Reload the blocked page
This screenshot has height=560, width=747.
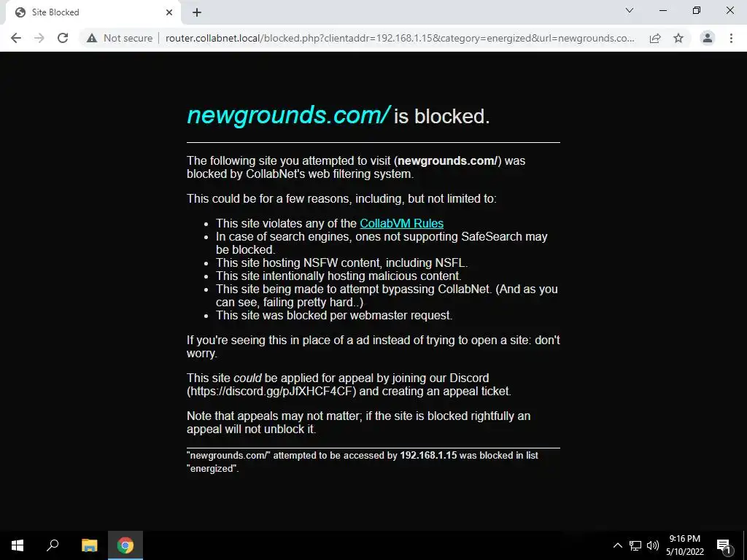click(63, 38)
